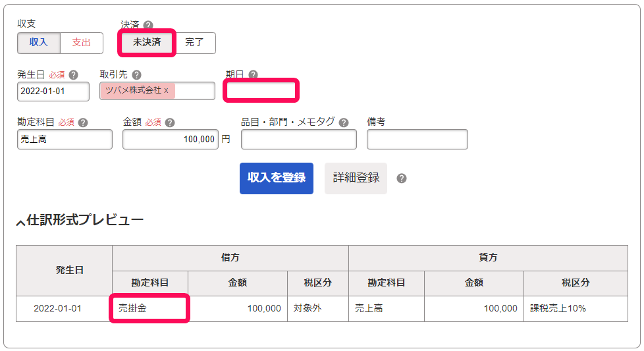Click help icon beside 金額 必須
The height and width of the screenshot is (351, 644).
(170, 122)
